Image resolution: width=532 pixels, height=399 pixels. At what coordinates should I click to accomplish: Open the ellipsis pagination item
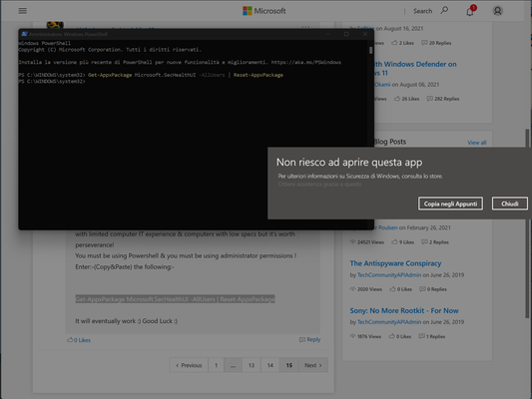233,365
